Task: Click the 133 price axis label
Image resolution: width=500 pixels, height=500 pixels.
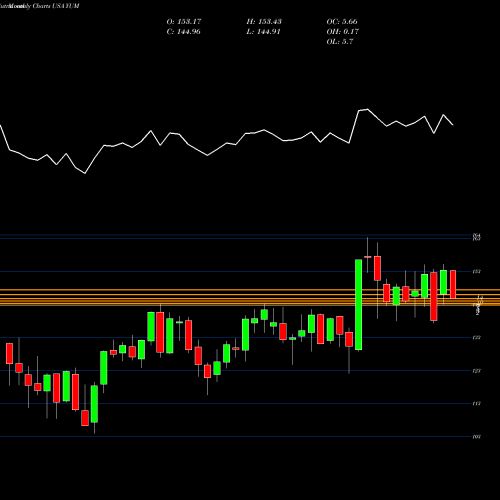Action: coord(477,338)
